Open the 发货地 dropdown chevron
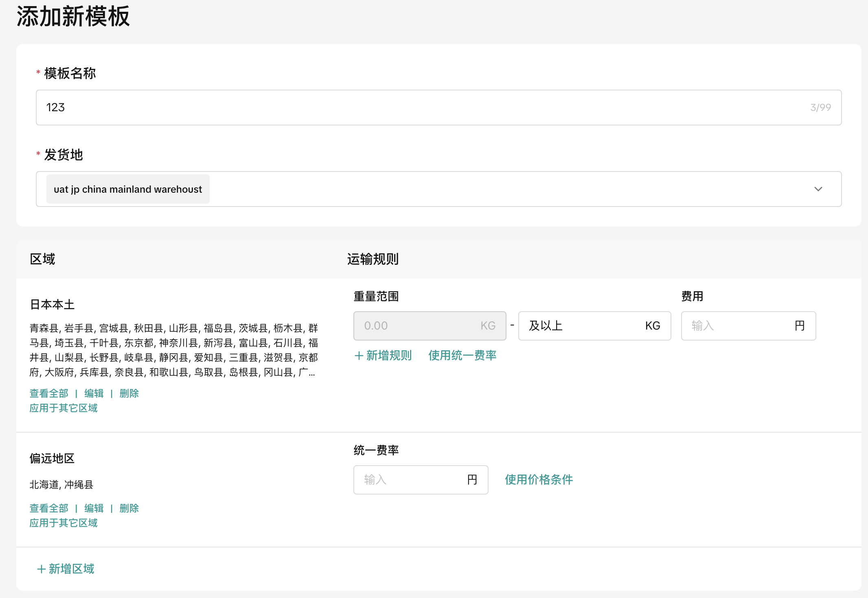868x598 pixels. click(x=818, y=189)
